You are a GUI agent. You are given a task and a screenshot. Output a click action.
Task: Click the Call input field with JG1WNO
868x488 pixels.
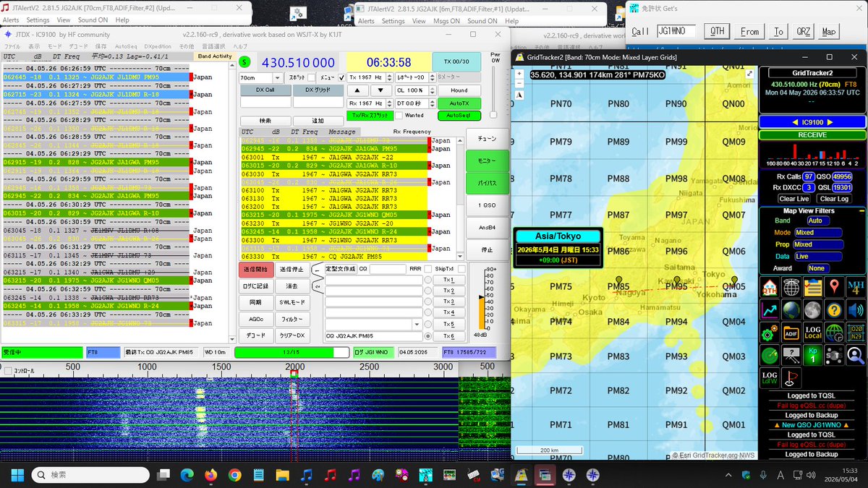pyautogui.click(x=676, y=31)
